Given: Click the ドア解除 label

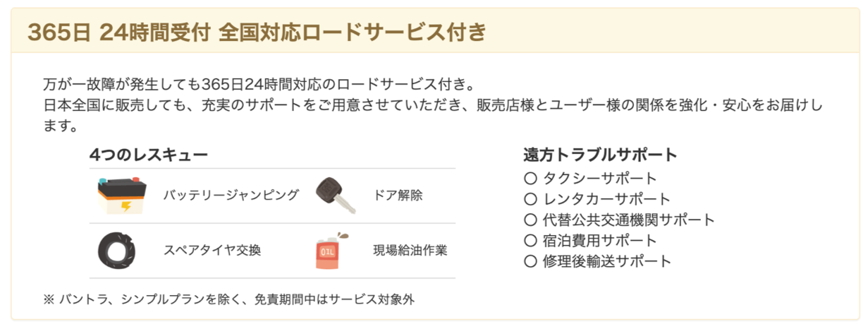Looking at the screenshot, I should 398,196.
